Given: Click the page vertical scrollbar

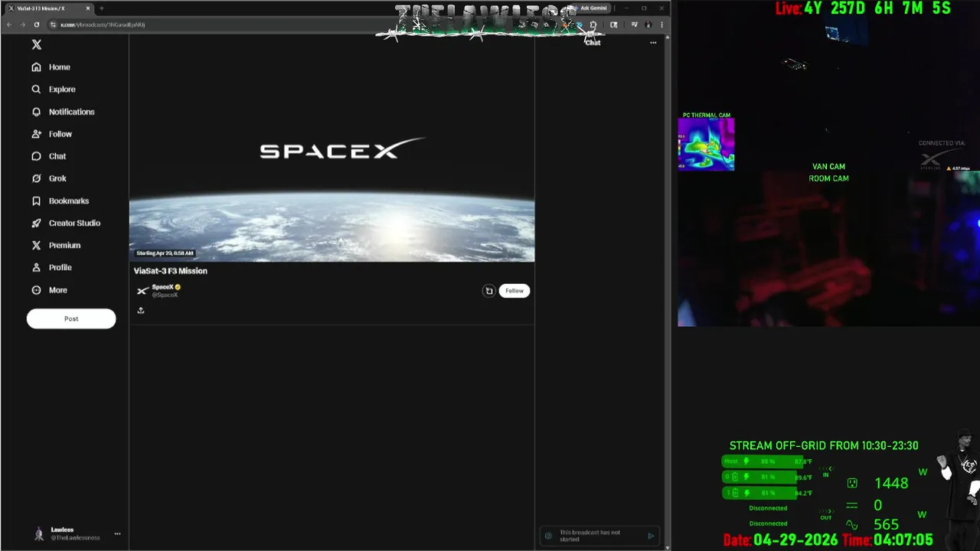Looking at the screenshot, I should [x=667, y=291].
